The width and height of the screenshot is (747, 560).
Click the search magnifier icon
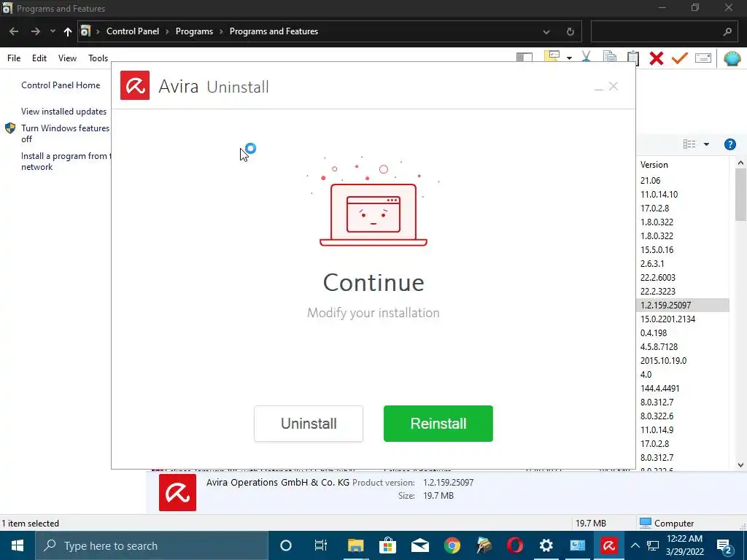[727, 32]
